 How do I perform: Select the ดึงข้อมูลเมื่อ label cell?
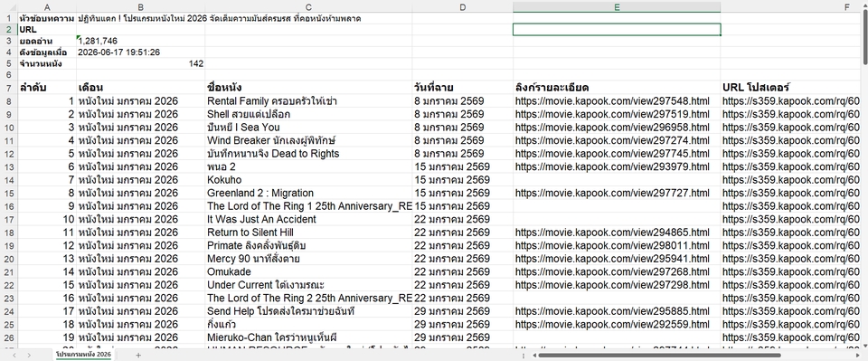47,52
